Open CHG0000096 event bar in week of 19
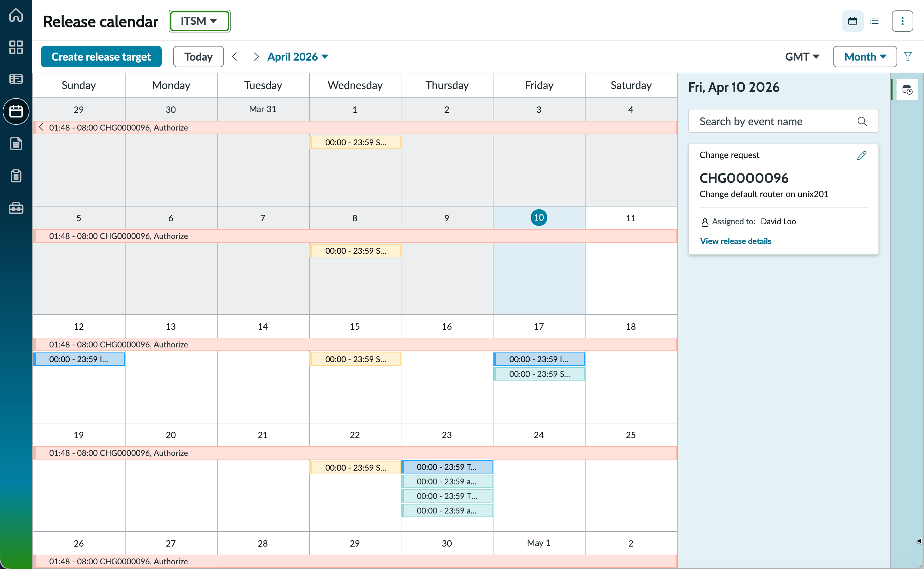This screenshot has width=924, height=569. (355, 453)
